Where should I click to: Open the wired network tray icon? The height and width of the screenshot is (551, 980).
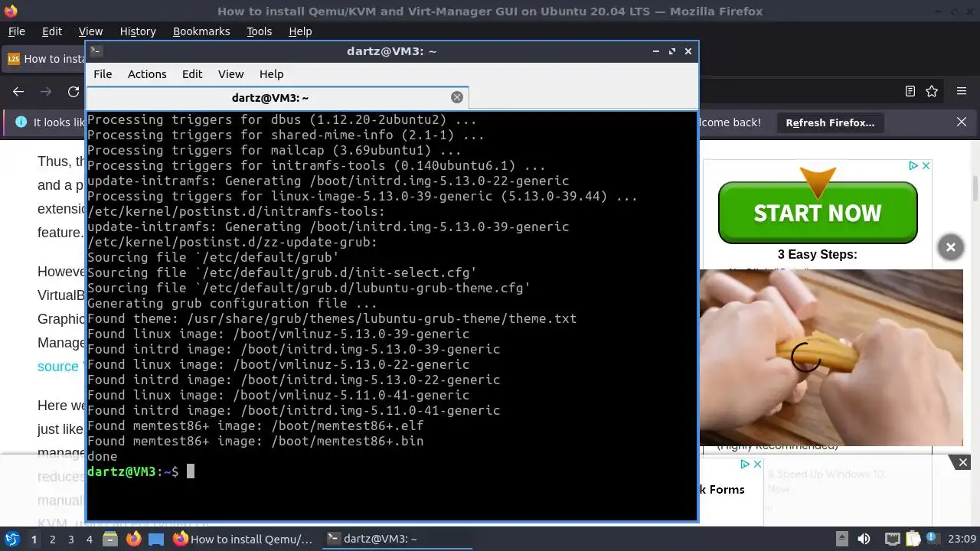[x=892, y=539]
